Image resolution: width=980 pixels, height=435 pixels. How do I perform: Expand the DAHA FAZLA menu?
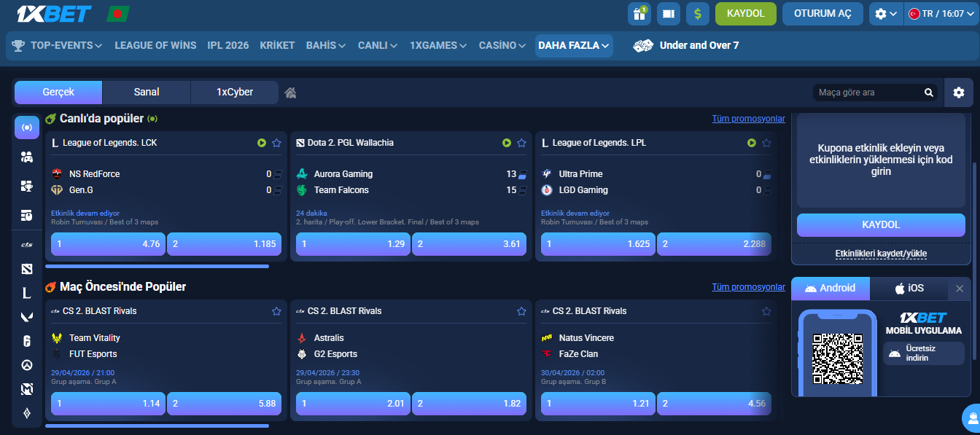click(574, 45)
